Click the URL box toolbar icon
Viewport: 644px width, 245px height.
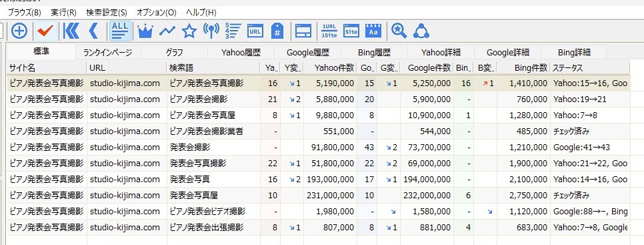click(255, 31)
